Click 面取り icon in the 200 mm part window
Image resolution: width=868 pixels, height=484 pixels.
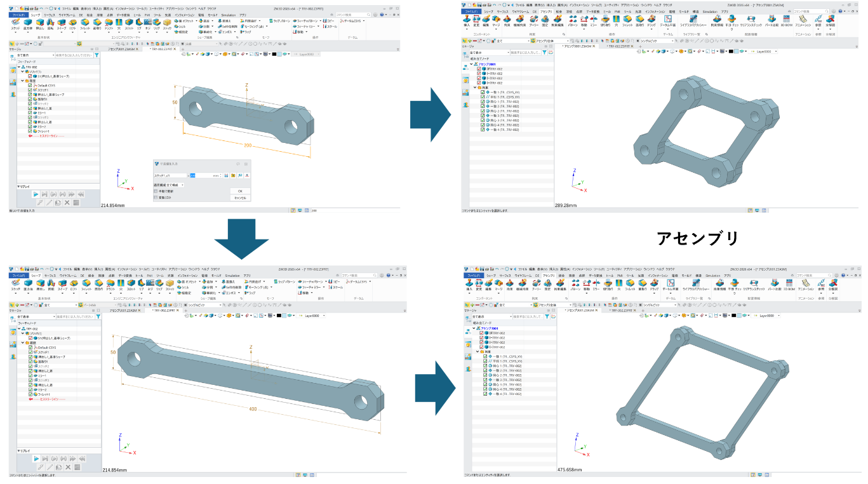[97, 23]
